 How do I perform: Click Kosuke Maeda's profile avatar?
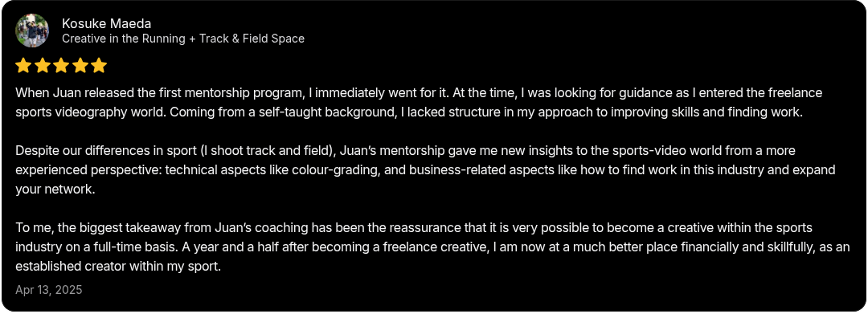pyautogui.click(x=32, y=31)
